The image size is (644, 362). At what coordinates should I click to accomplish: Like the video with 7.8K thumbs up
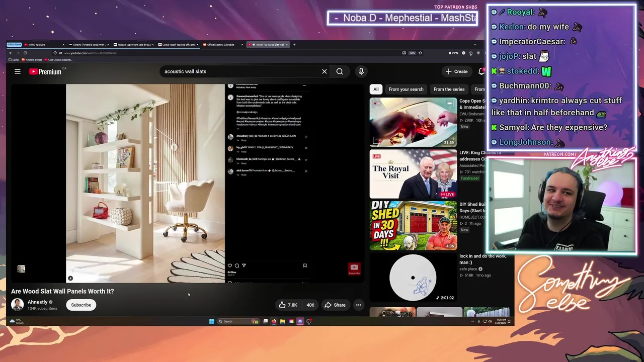(288, 305)
